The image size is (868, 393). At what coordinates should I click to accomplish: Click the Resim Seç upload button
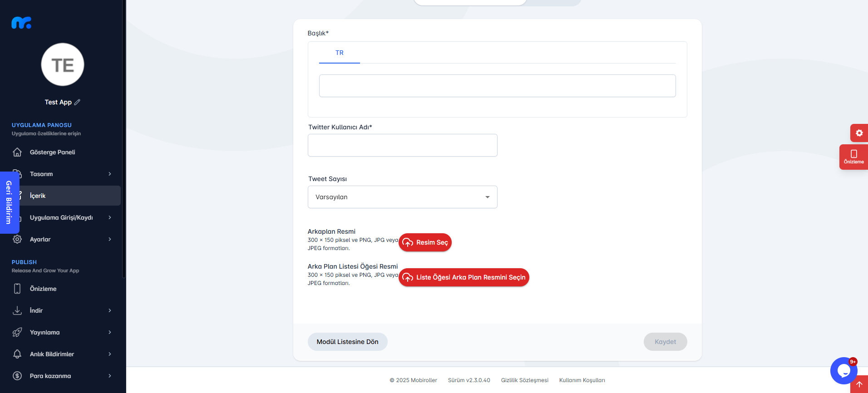(425, 242)
